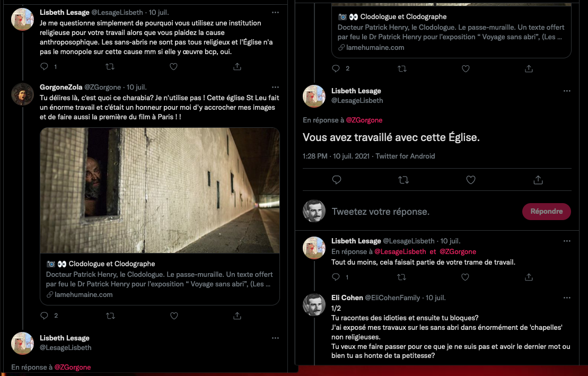Retweet the main tweet about cette Église
The width and height of the screenshot is (588, 376).
(x=403, y=180)
